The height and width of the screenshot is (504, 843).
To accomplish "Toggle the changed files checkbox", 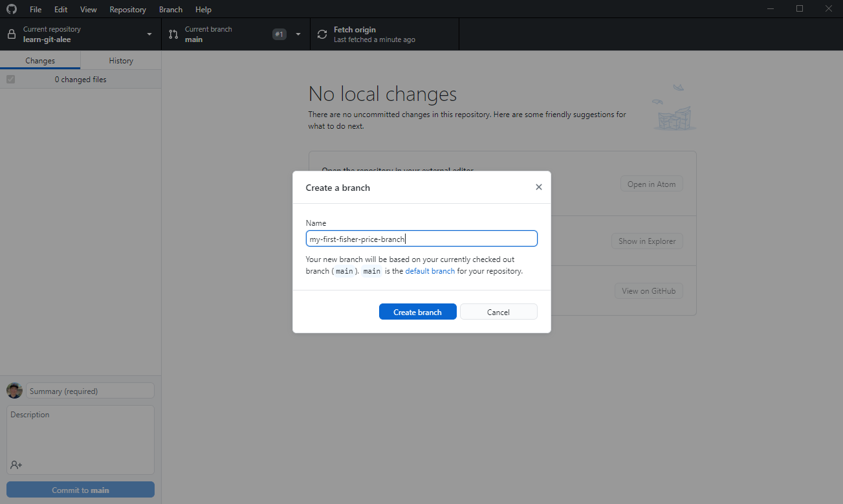I will (x=10, y=79).
